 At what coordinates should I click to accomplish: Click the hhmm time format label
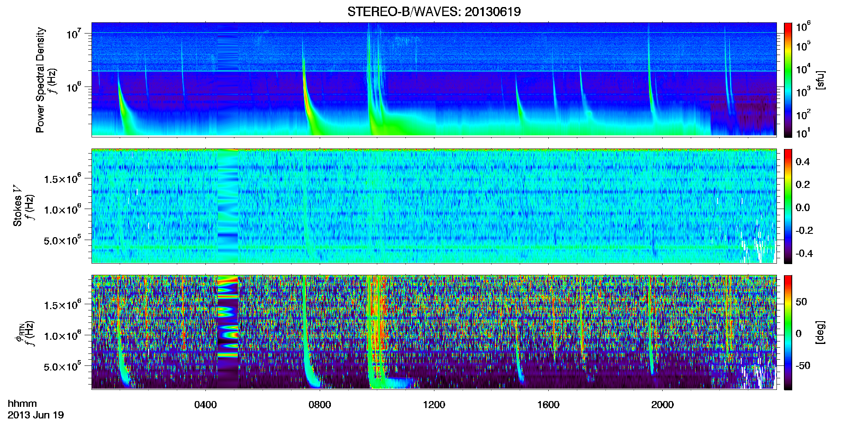pyautogui.click(x=22, y=404)
